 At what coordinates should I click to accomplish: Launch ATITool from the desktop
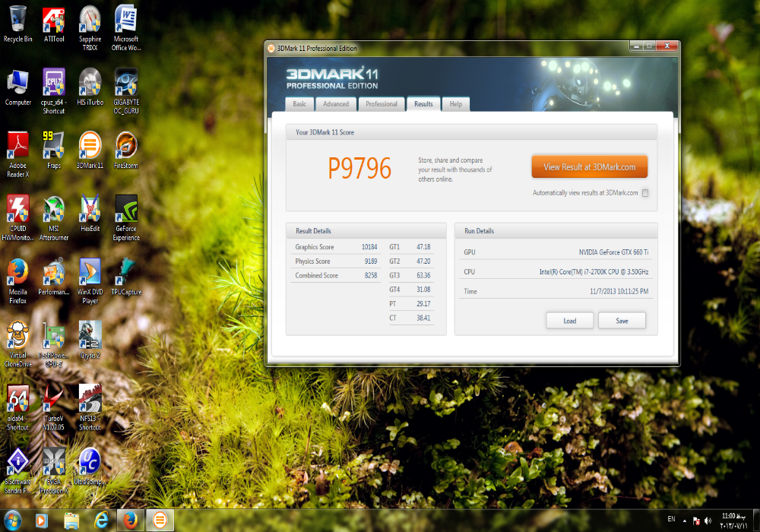[54, 24]
